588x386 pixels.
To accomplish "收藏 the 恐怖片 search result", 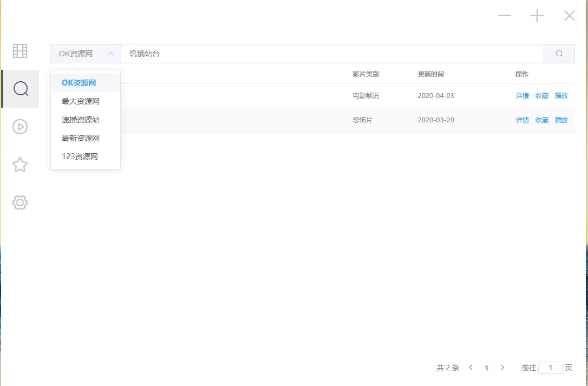I will click(541, 120).
